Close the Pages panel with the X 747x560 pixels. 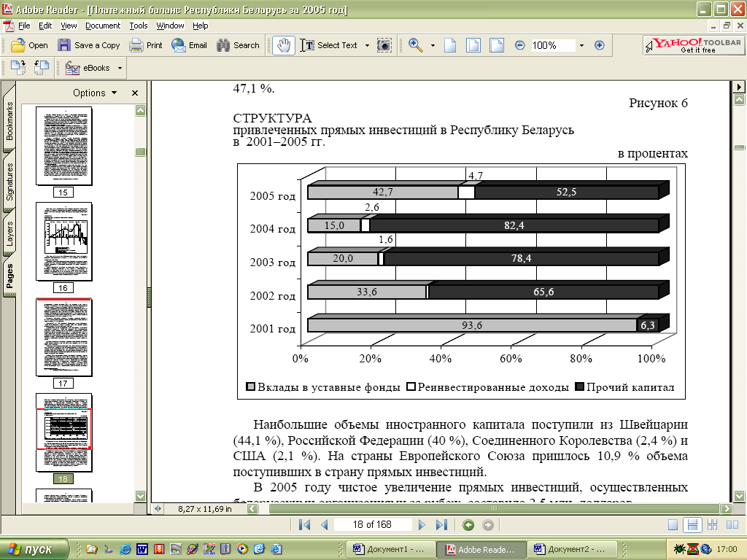pyautogui.click(x=135, y=93)
